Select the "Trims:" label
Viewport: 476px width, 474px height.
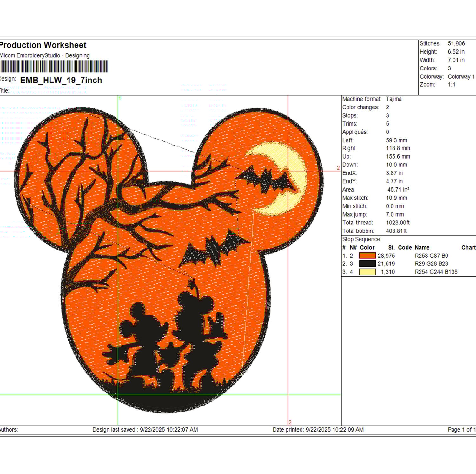350,124
